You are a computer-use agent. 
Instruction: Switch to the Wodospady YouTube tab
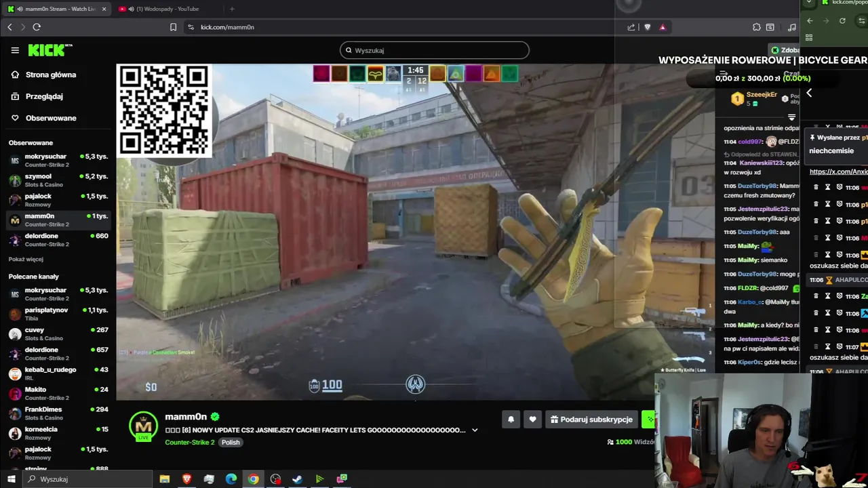pyautogui.click(x=166, y=9)
